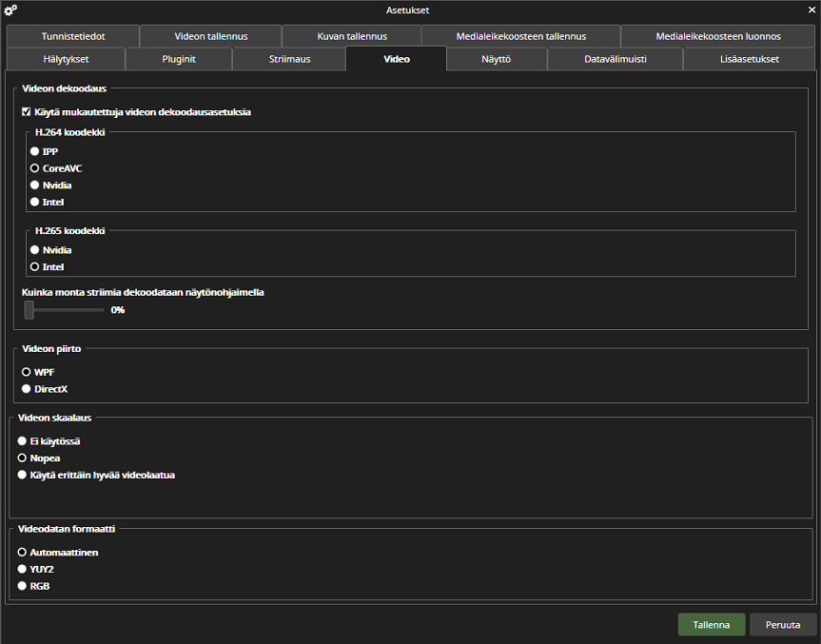Choose Nvidia under H.265 koodekki

pos(35,250)
